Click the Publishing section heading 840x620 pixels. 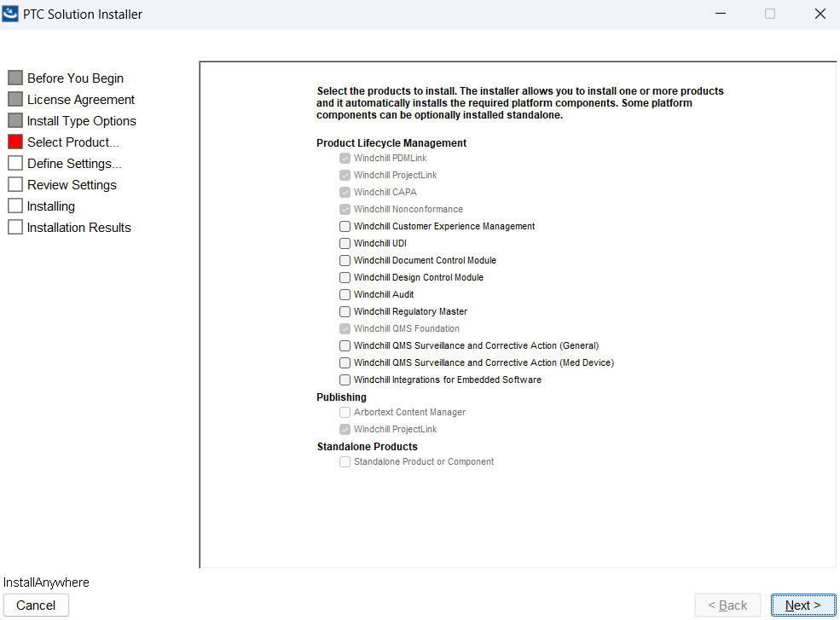click(341, 397)
